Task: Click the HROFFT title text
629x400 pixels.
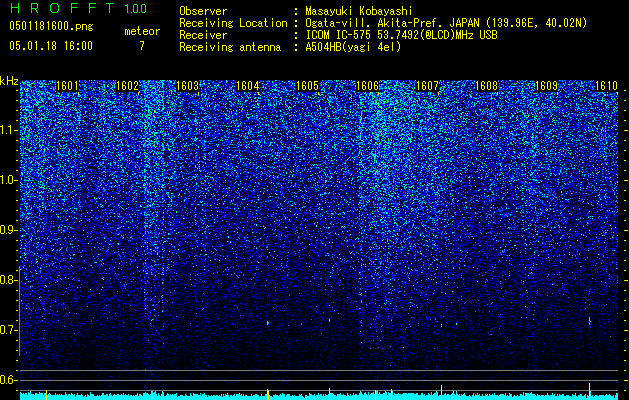Action: point(62,8)
